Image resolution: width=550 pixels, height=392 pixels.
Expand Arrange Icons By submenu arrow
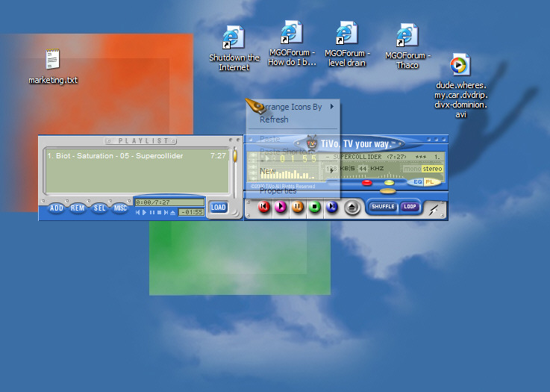pos(332,106)
